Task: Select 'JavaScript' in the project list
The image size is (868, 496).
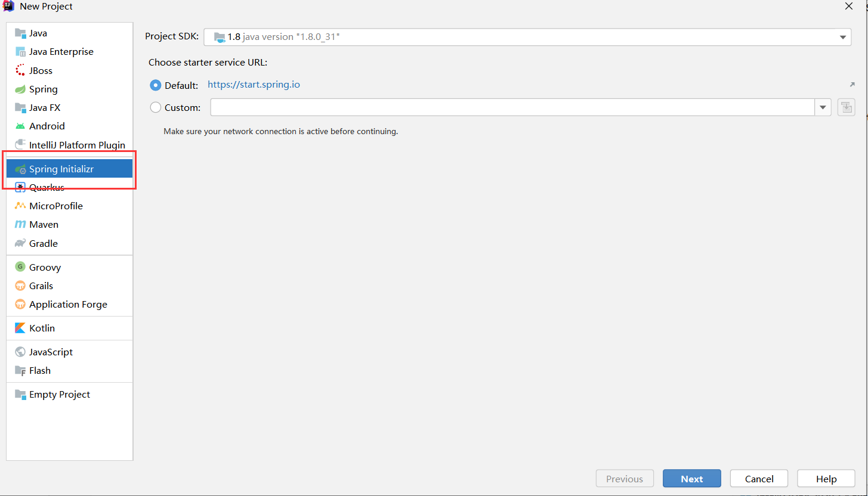Action: pos(70,352)
